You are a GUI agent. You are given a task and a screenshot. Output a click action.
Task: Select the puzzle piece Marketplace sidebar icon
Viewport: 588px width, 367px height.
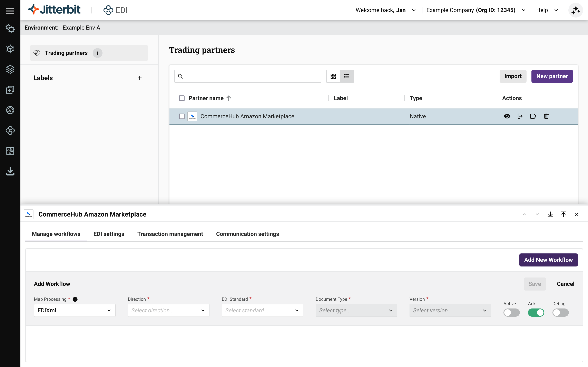[10, 151]
